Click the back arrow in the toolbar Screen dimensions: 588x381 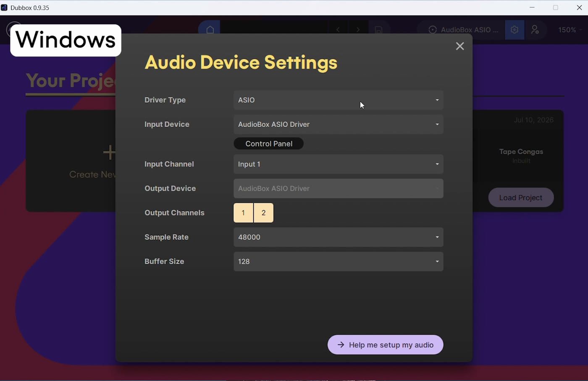pos(338,30)
